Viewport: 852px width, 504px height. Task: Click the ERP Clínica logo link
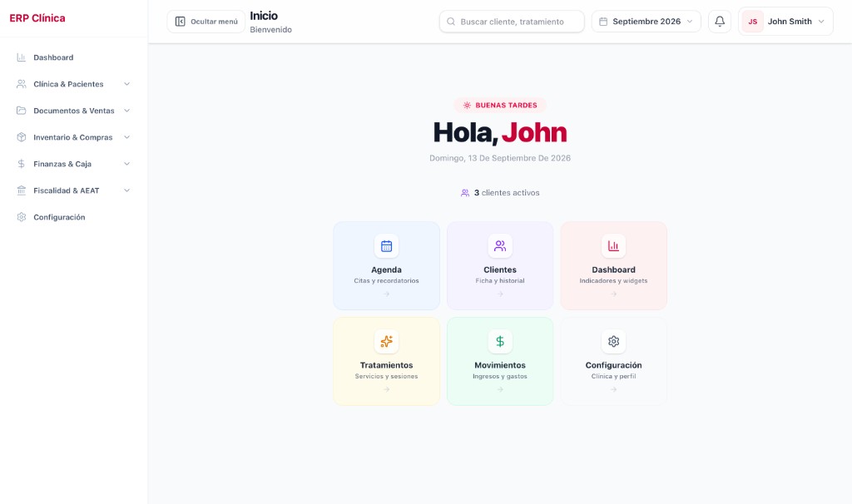coord(37,18)
